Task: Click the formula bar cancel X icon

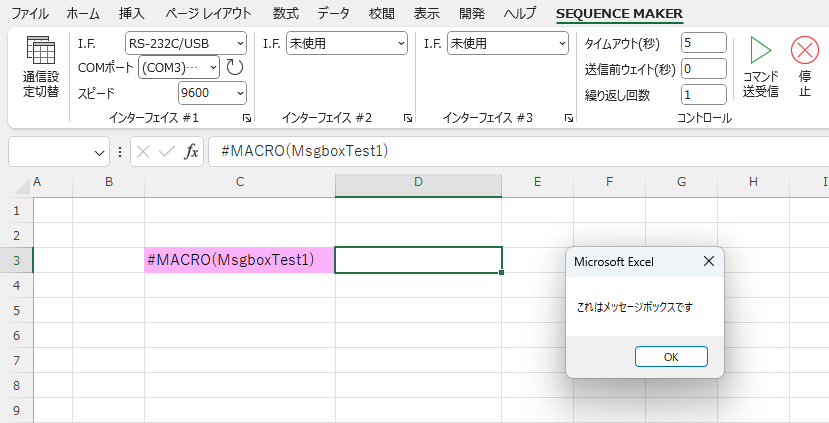Action: pos(143,152)
